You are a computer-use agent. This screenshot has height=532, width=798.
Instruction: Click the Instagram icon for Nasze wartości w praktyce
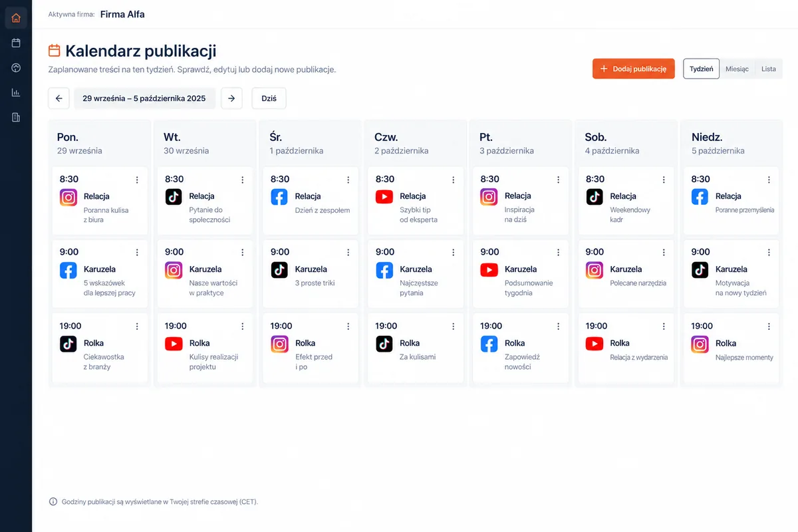174,270
